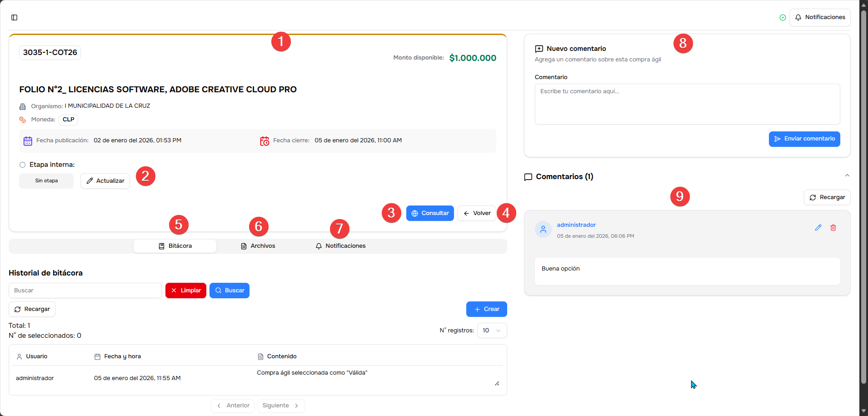
Task: Switch to the Archivos tab
Action: click(x=258, y=246)
